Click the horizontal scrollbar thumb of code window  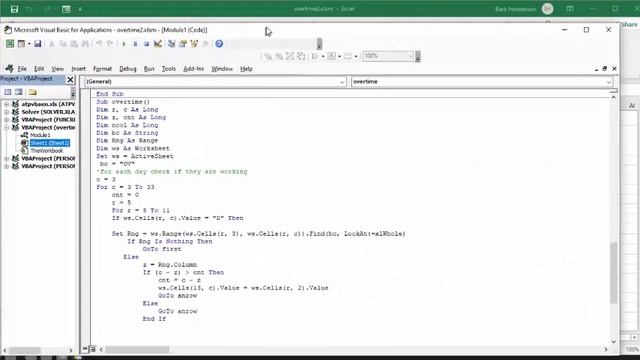(137, 349)
